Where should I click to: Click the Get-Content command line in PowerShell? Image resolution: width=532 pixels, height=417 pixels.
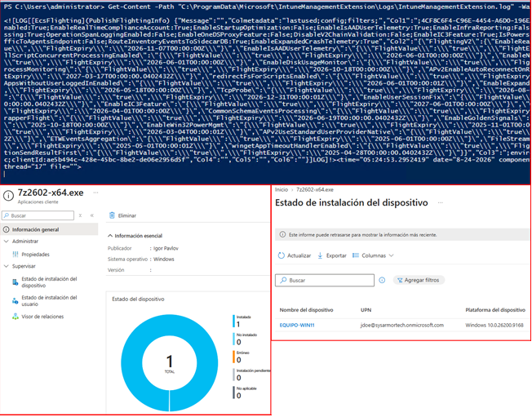266,7
